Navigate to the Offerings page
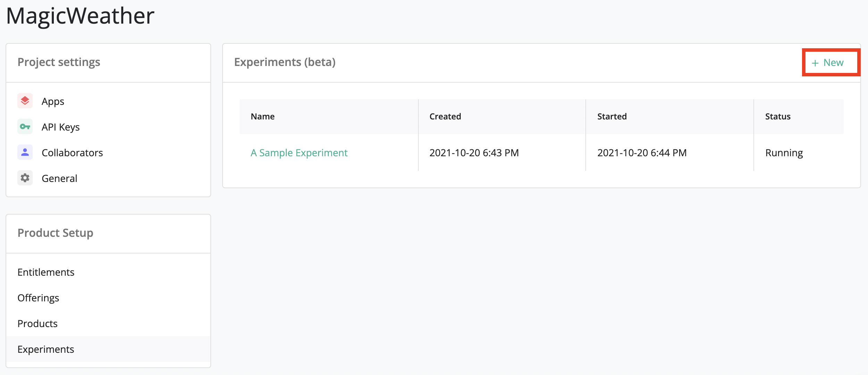The image size is (868, 375). (x=38, y=298)
